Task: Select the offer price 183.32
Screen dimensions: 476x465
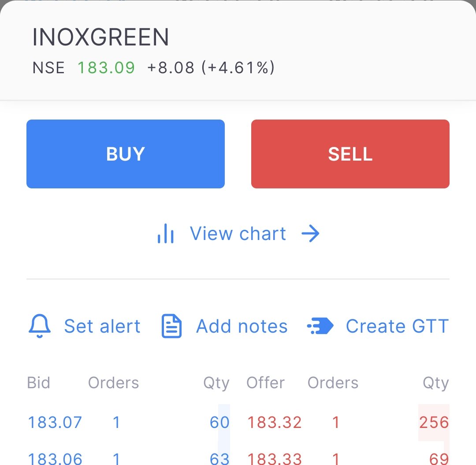Action: (275, 423)
